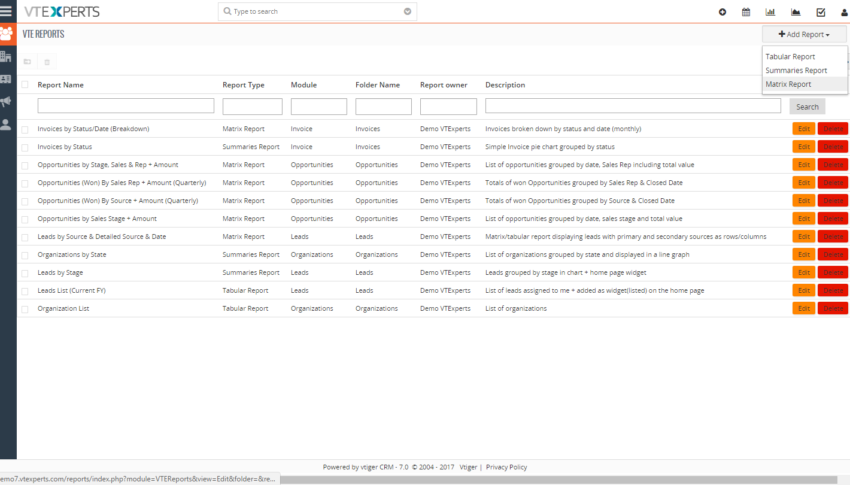Open the calendar icon in top bar
Viewport: 850px width, 485px height.
tap(746, 12)
